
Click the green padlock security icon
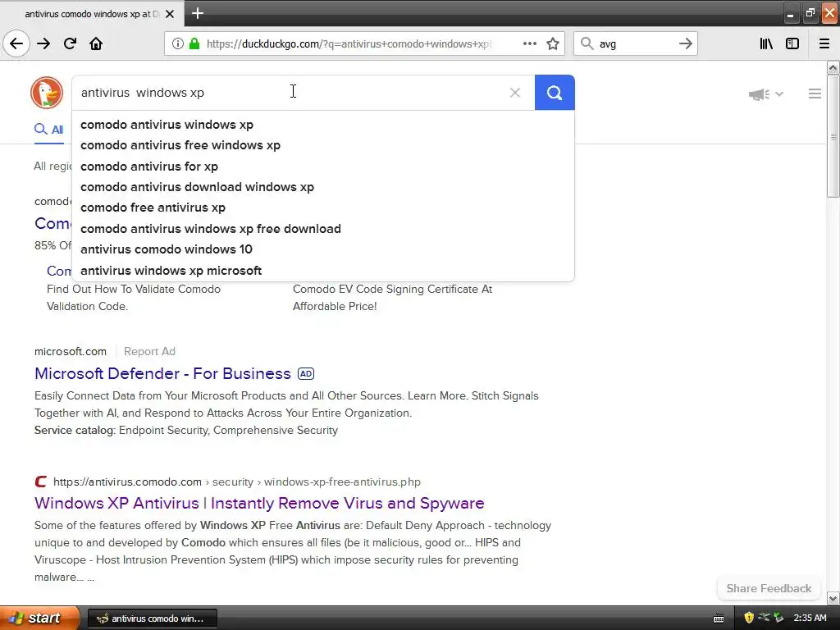(194, 43)
